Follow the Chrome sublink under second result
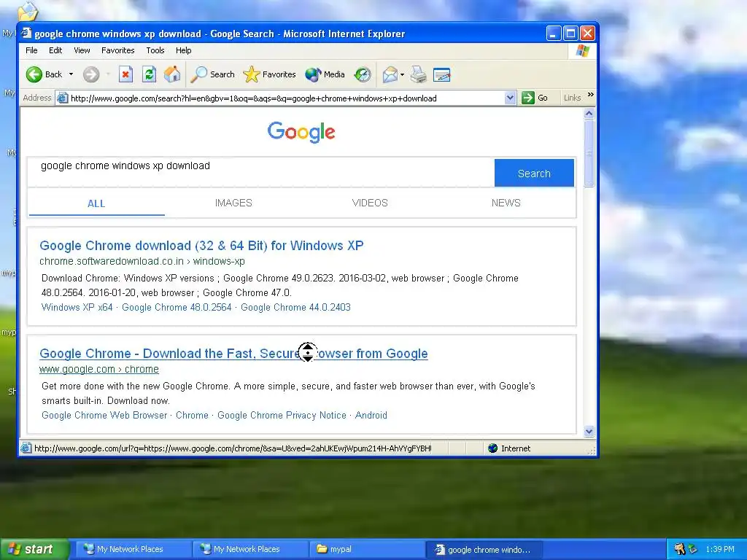The image size is (747, 560). click(192, 415)
